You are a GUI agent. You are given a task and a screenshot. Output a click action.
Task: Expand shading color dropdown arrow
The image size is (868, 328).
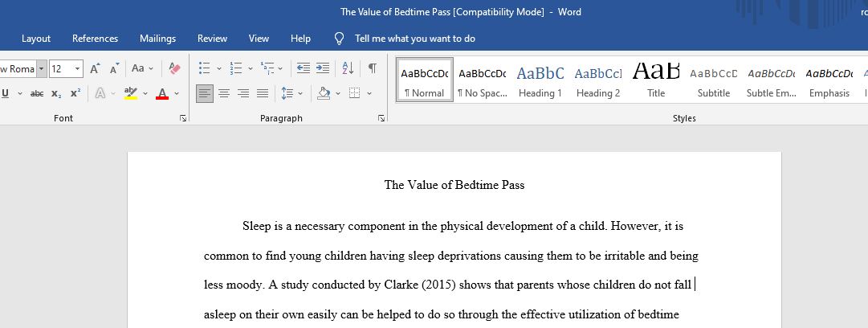pyautogui.click(x=338, y=93)
